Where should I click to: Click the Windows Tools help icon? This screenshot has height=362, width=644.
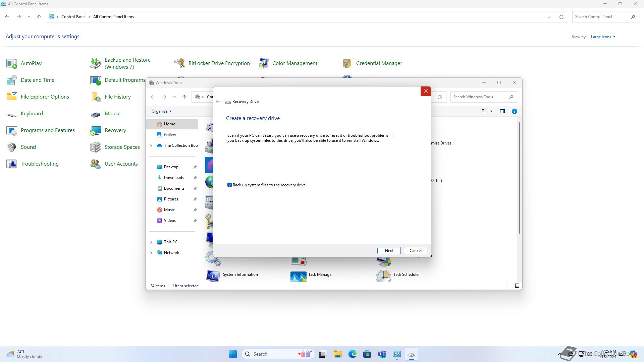coord(514,111)
